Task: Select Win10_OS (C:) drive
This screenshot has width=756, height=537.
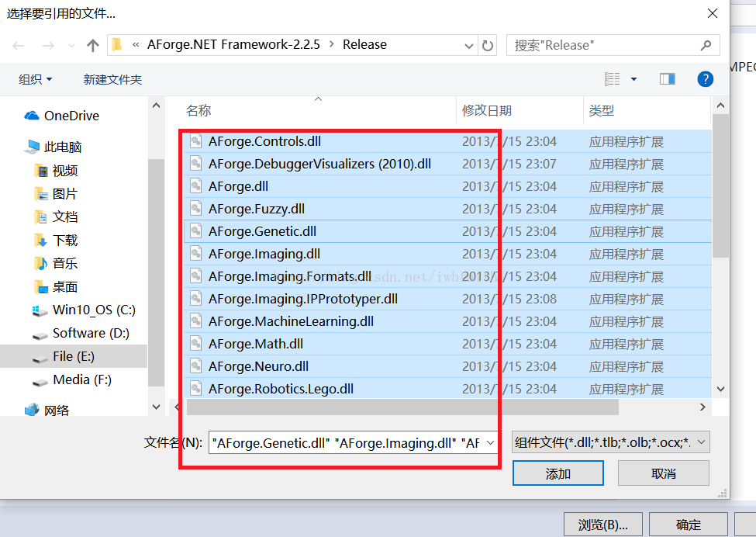Action: tap(84, 310)
